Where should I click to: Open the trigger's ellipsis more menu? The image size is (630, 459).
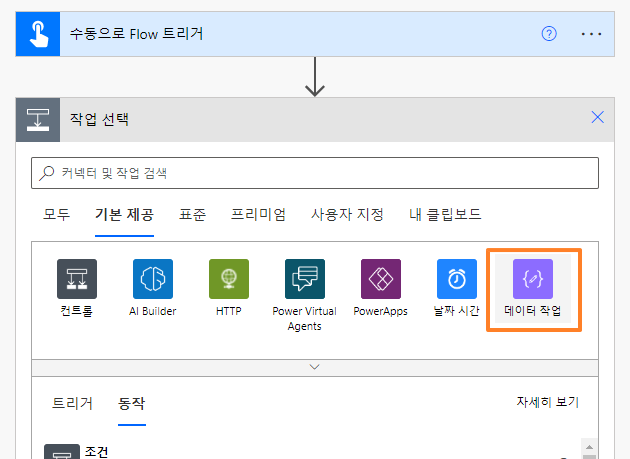click(591, 34)
